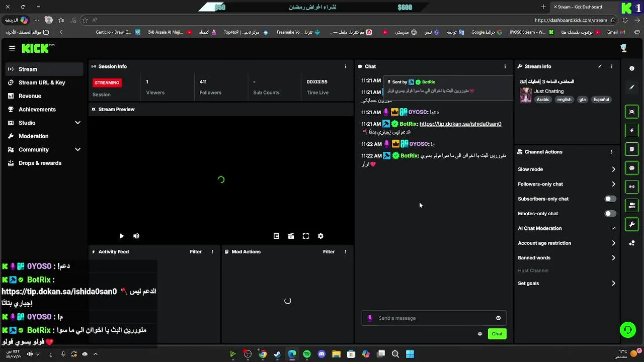The width and height of the screenshot is (644, 362).
Task: Toggle Emotes-only chat switch
Action: pyautogui.click(x=610, y=214)
